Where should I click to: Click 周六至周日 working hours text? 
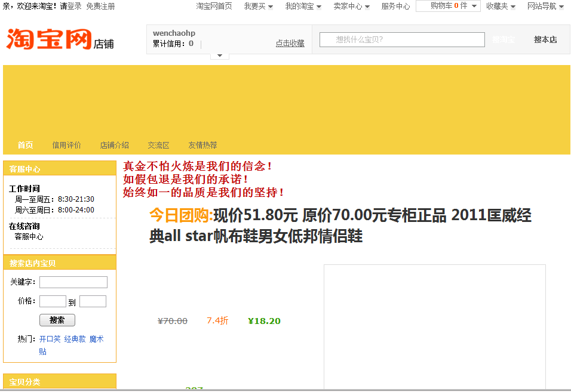(54, 210)
